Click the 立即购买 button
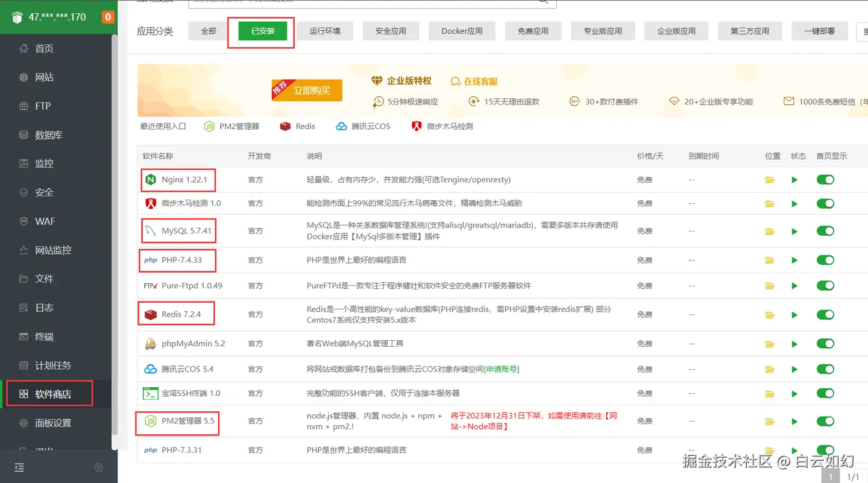The width and height of the screenshot is (868, 483). [307, 90]
